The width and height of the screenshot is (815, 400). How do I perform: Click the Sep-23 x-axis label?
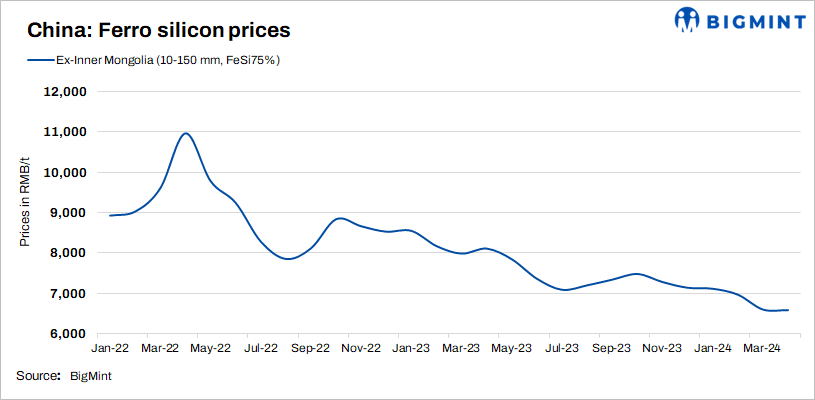point(611,349)
